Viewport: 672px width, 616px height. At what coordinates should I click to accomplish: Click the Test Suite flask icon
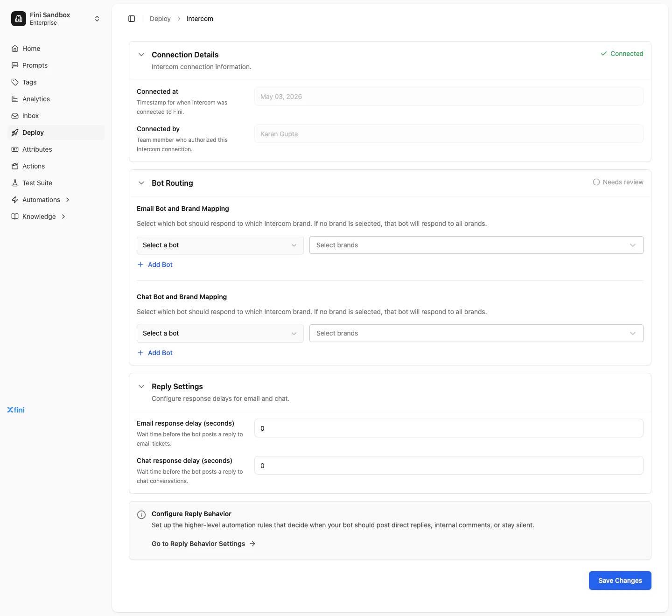(15, 183)
